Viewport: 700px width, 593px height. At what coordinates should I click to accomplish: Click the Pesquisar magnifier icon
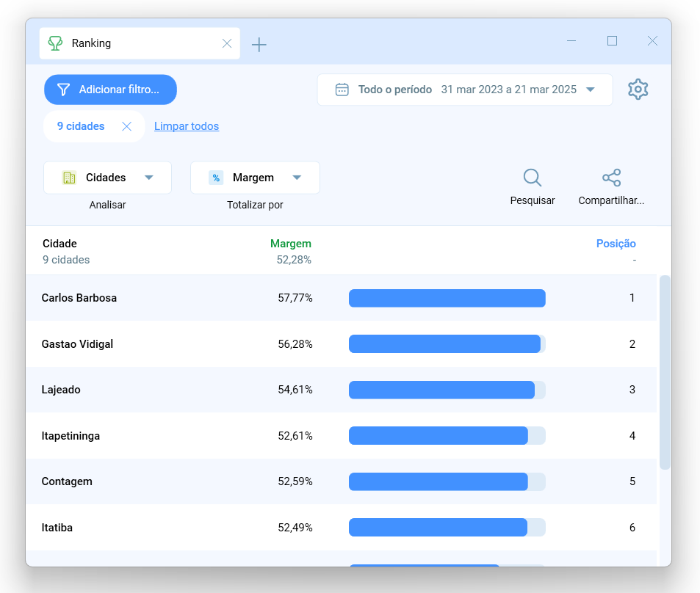click(x=532, y=178)
